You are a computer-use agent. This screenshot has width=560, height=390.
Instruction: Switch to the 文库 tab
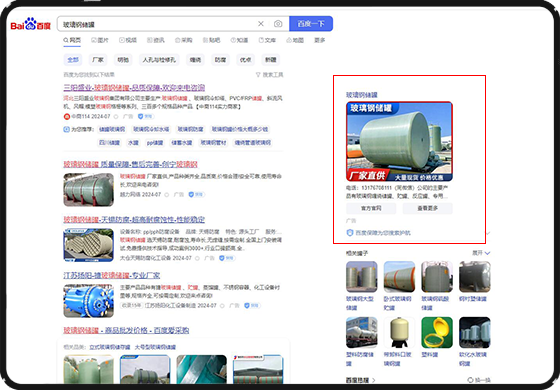pos(267,40)
